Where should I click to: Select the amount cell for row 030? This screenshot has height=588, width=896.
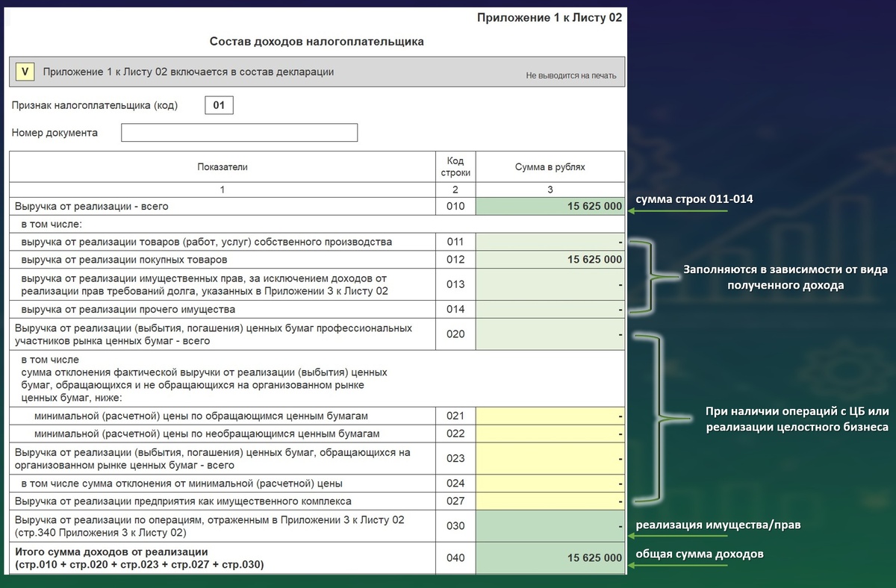pos(550,526)
